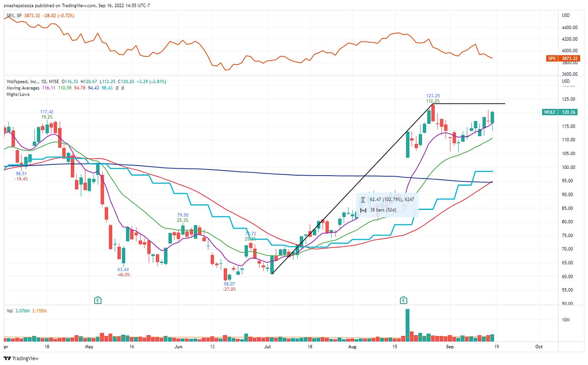Click the 3.076M volume value
Image resolution: width=588 pixels, height=365 pixels.
pos(22,311)
